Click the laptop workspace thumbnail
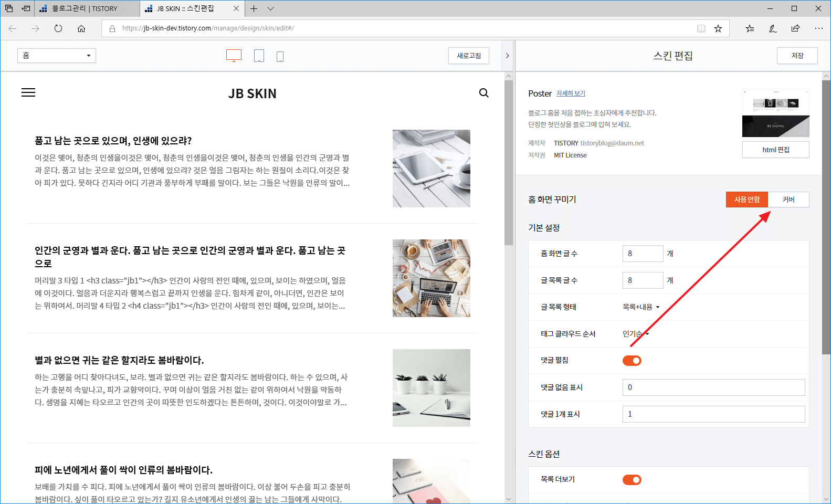 pos(432,278)
